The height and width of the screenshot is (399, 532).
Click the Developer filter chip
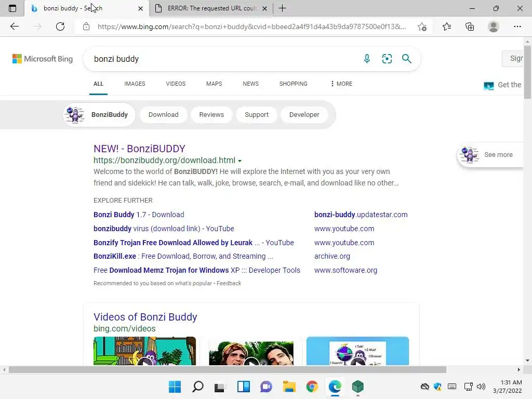(x=304, y=115)
